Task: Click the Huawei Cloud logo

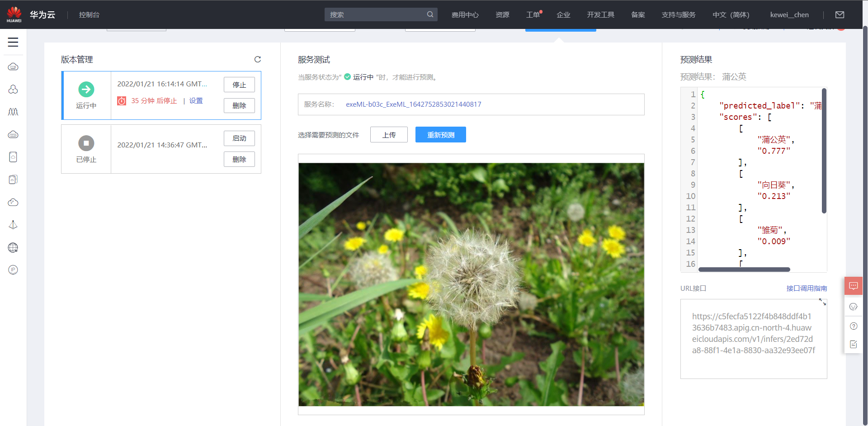Action: 31,14
